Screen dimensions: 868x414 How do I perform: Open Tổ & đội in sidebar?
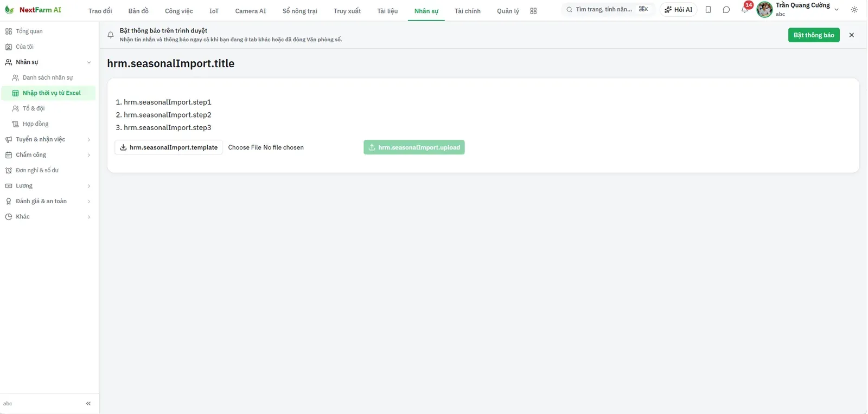pos(48,108)
